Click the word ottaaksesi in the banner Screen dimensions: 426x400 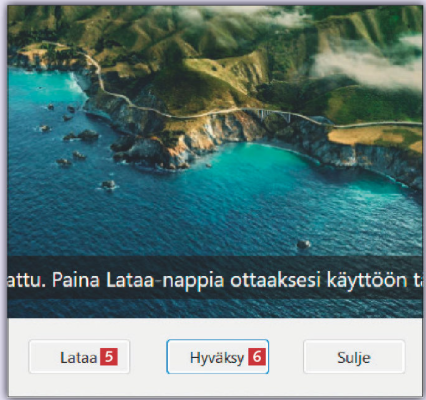click(275, 280)
